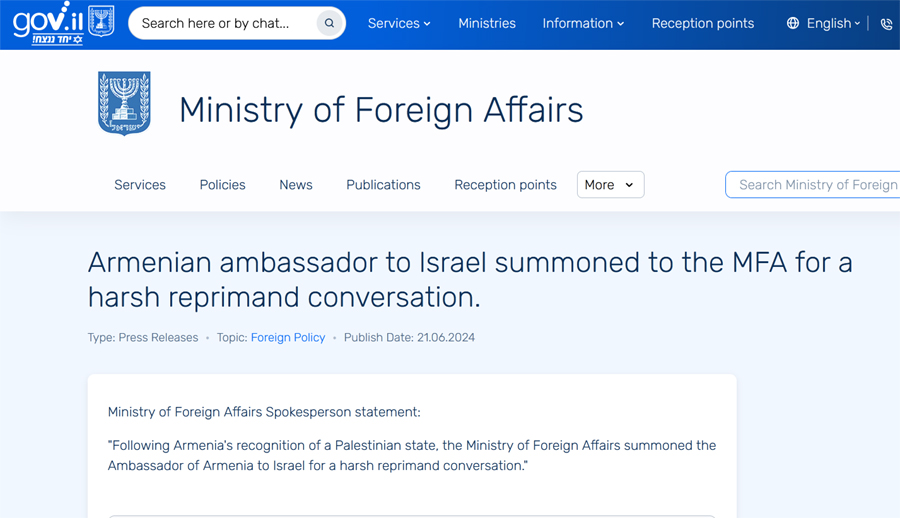Image resolution: width=900 pixels, height=518 pixels.
Task: Click the Israel state emblem in header bar
Action: click(101, 21)
